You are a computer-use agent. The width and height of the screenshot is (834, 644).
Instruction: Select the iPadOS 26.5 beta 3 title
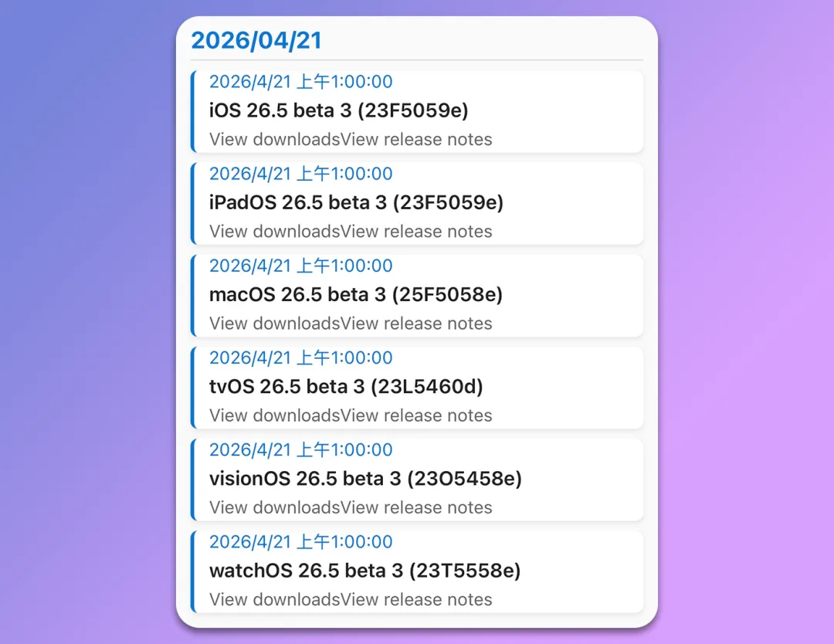pos(356,202)
